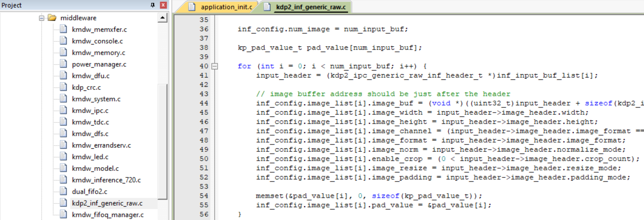The image size is (644, 220).
Task: Click the file icon beside power_manager.c
Action: click(63, 64)
